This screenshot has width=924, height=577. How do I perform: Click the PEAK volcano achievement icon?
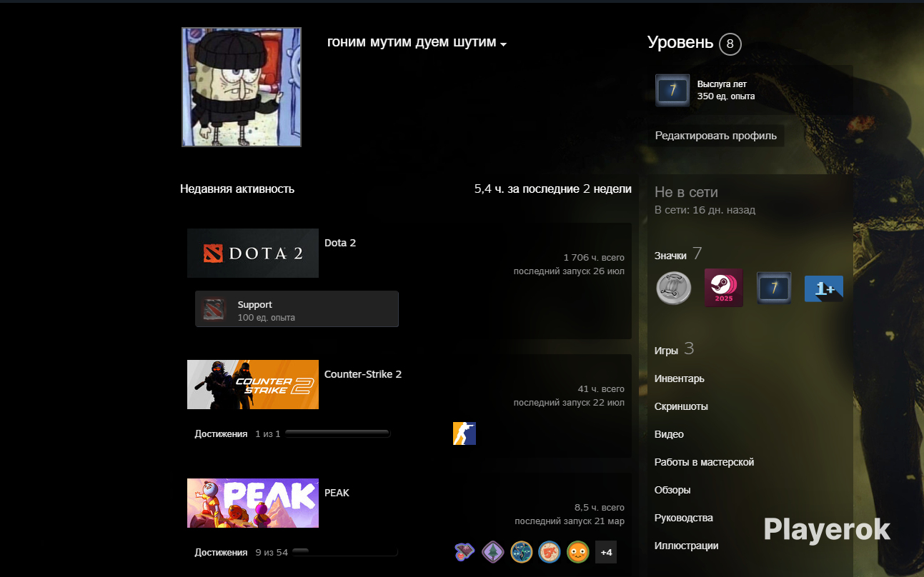(x=465, y=552)
